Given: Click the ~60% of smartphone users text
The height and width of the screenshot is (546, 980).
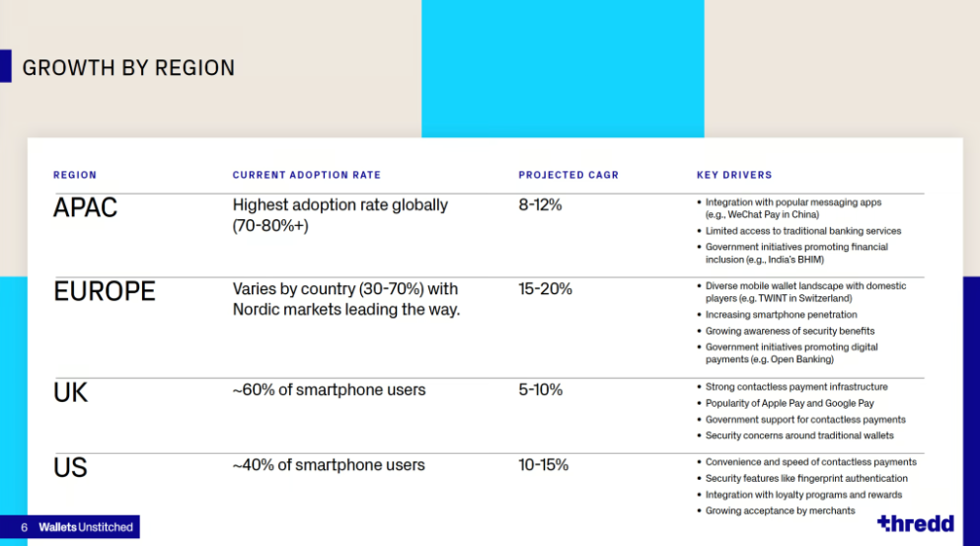Looking at the screenshot, I should point(329,390).
